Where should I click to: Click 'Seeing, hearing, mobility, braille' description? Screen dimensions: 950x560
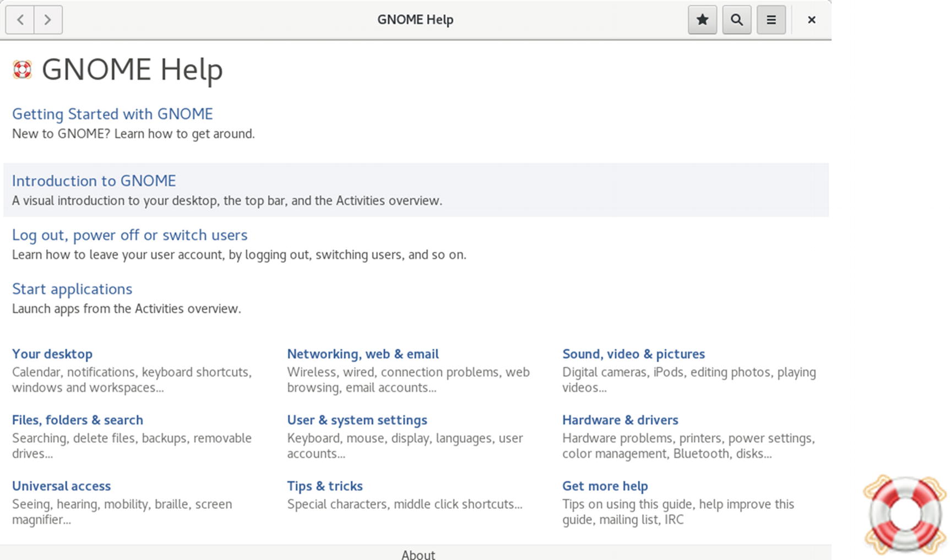[122, 512]
